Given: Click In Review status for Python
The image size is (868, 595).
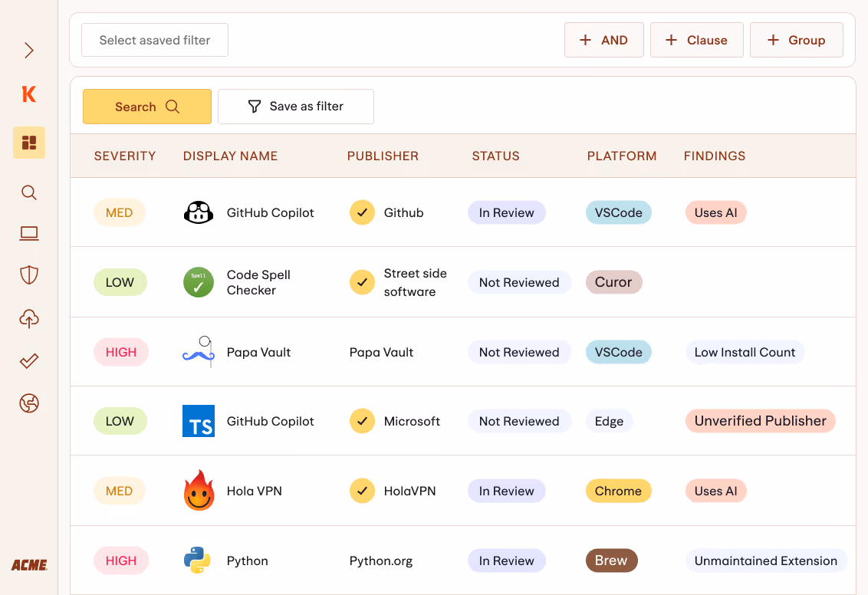Looking at the screenshot, I should pyautogui.click(x=507, y=560).
